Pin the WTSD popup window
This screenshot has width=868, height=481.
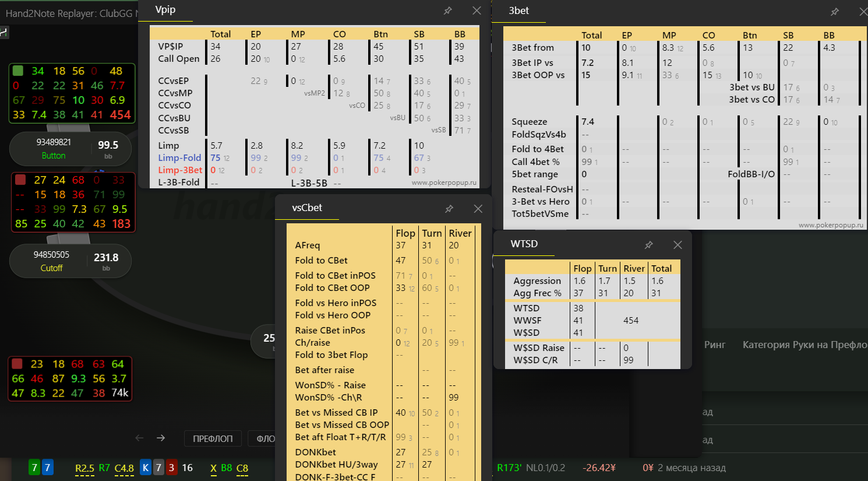coord(649,245)
